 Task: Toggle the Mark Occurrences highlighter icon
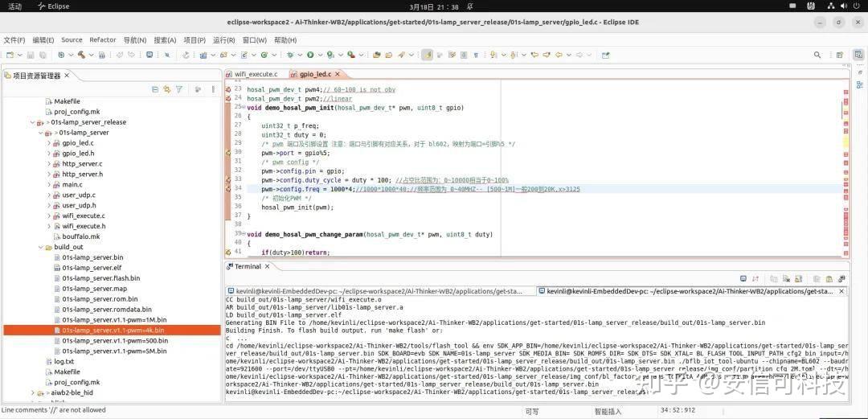point(427,55)
